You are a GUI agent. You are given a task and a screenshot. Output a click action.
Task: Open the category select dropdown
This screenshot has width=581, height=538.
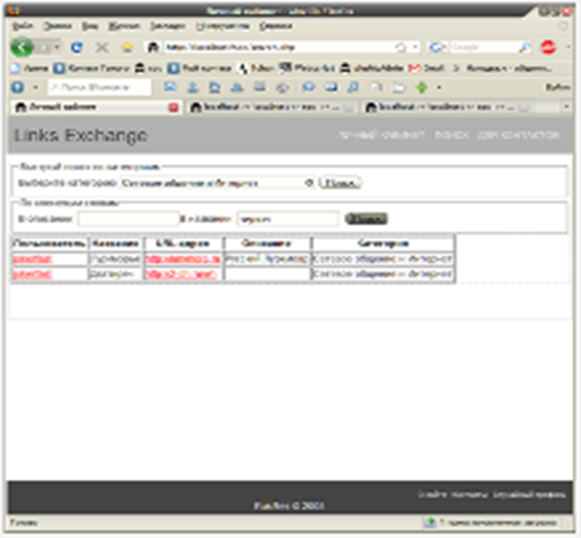pos(217,183)
